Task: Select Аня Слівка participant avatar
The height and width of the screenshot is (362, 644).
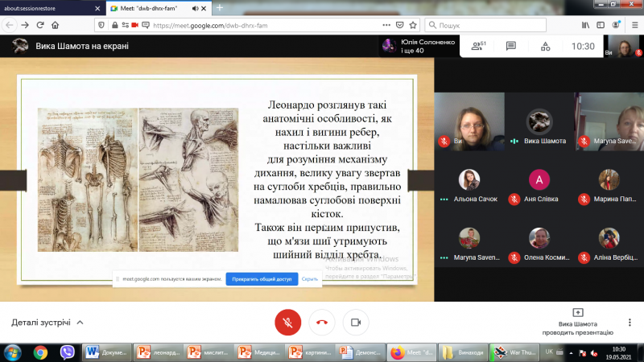Action: coord(539,179)
